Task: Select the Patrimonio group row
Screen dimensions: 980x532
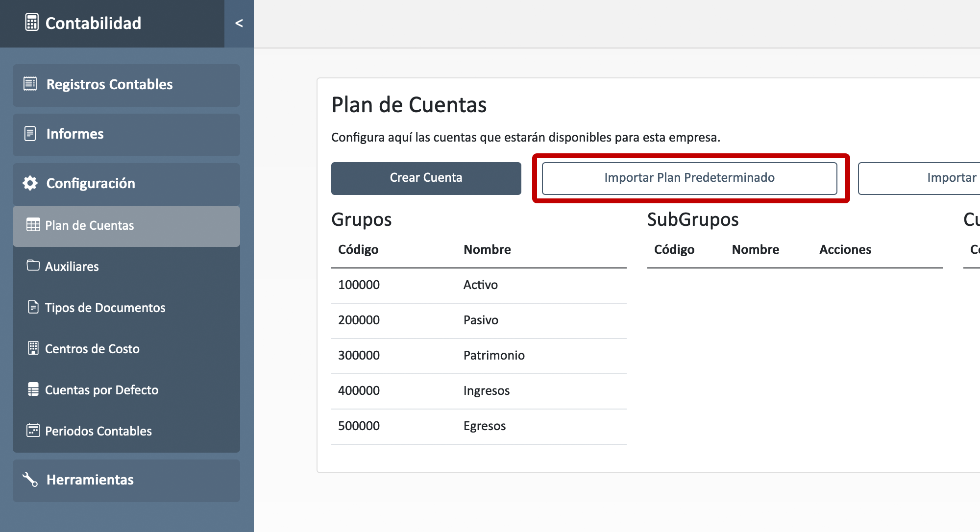Action: coord(478,356)
